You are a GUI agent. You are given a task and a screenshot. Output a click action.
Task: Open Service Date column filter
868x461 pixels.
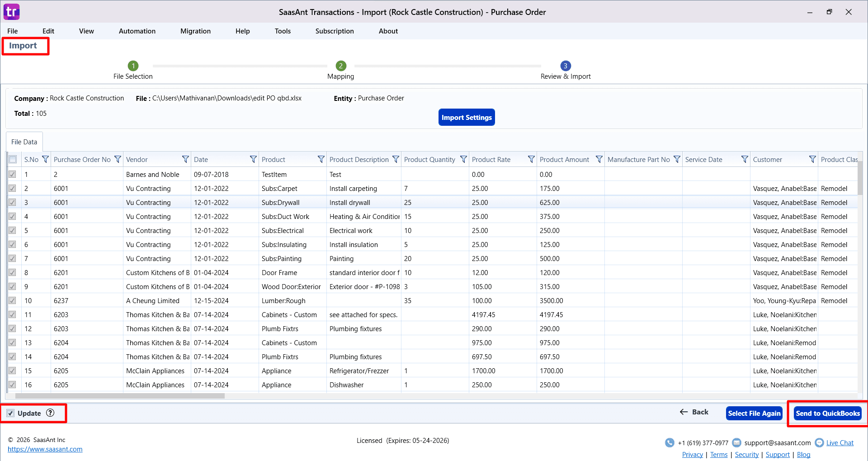coord(745,159)
